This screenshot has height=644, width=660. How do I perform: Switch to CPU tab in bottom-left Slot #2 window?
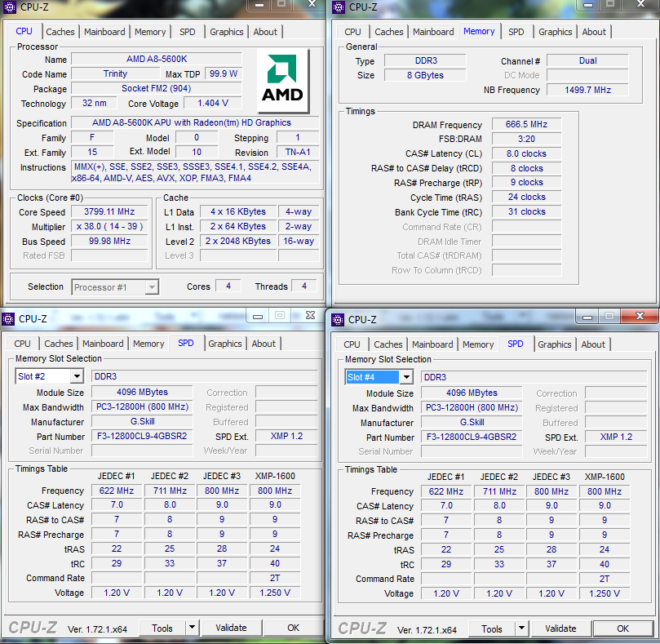click(22, 344)
